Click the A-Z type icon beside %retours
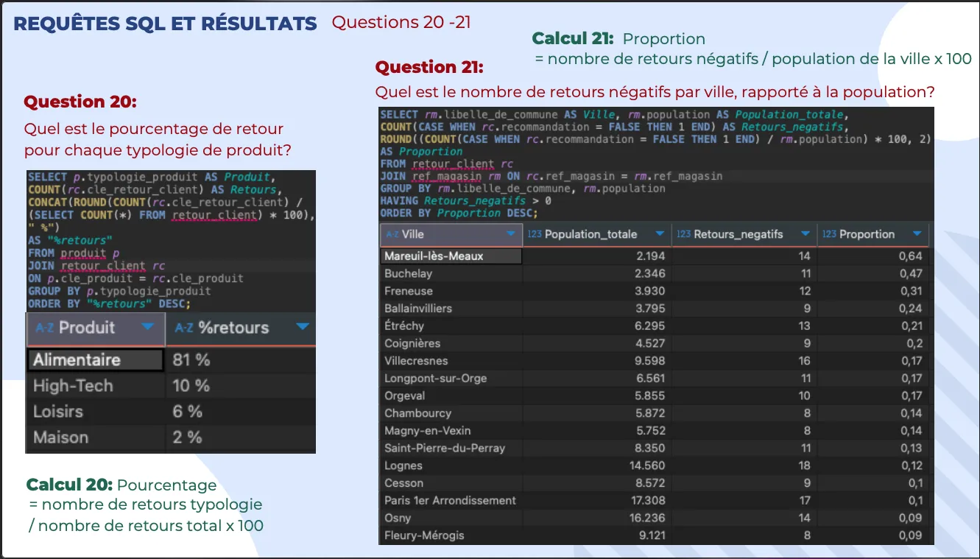The height and width of the screenshot is (559, 980). point(183,328)
